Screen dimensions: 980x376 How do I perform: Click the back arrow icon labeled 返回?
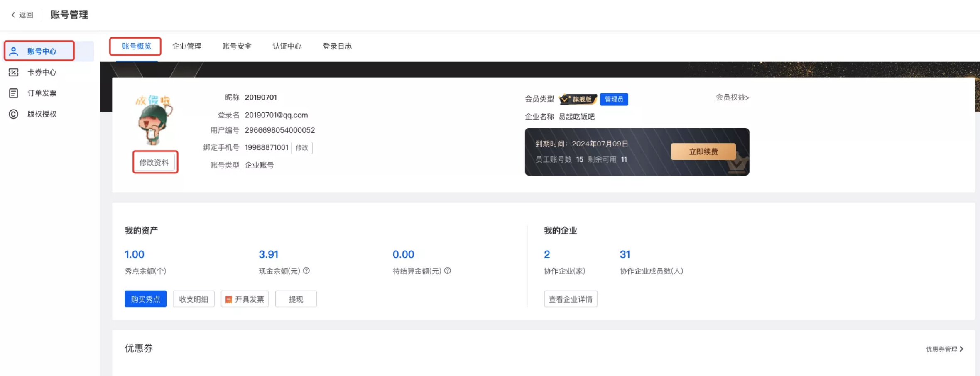point(13,15)
